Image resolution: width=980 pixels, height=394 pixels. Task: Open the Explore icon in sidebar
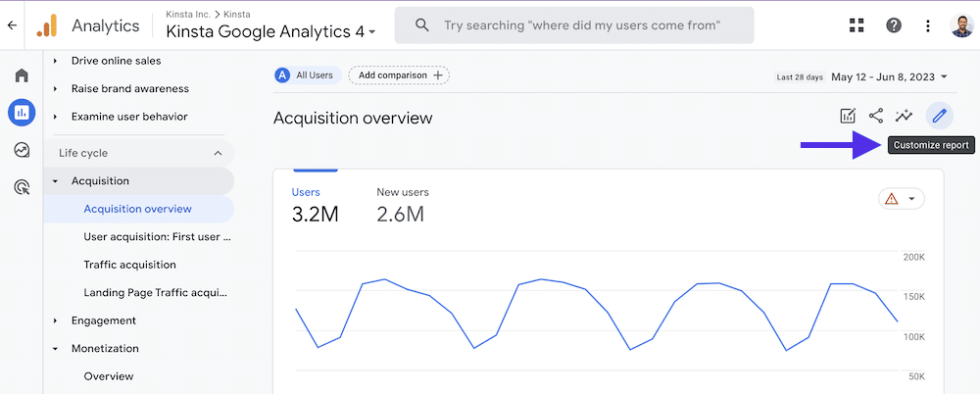pos(22,150)
